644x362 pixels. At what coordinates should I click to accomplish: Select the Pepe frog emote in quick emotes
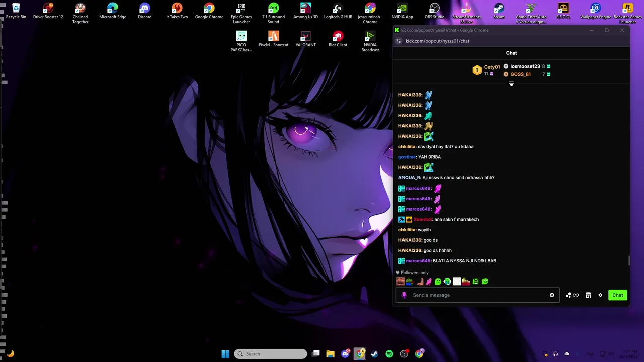(x=410, y=282)
